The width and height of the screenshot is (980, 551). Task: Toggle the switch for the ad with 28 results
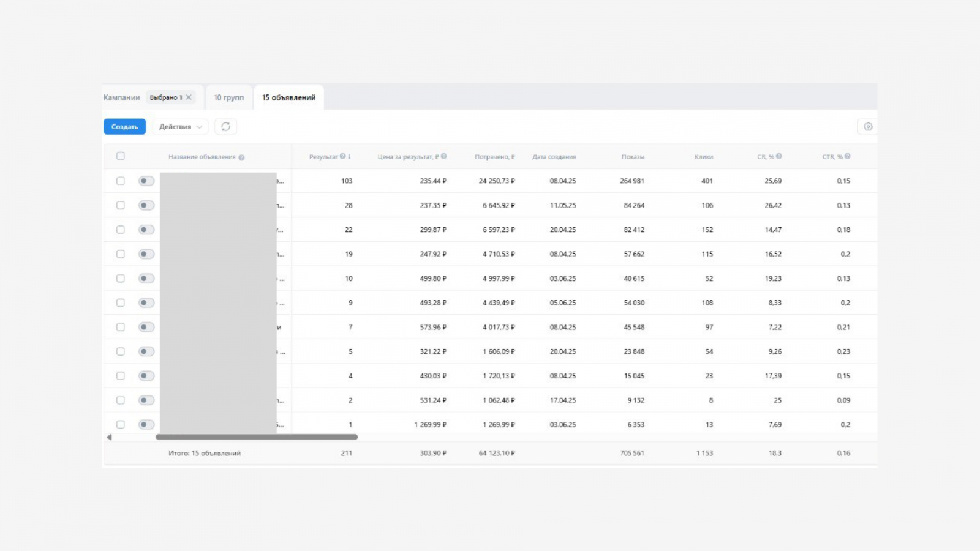pyautogui.click(x=146, y=205)
